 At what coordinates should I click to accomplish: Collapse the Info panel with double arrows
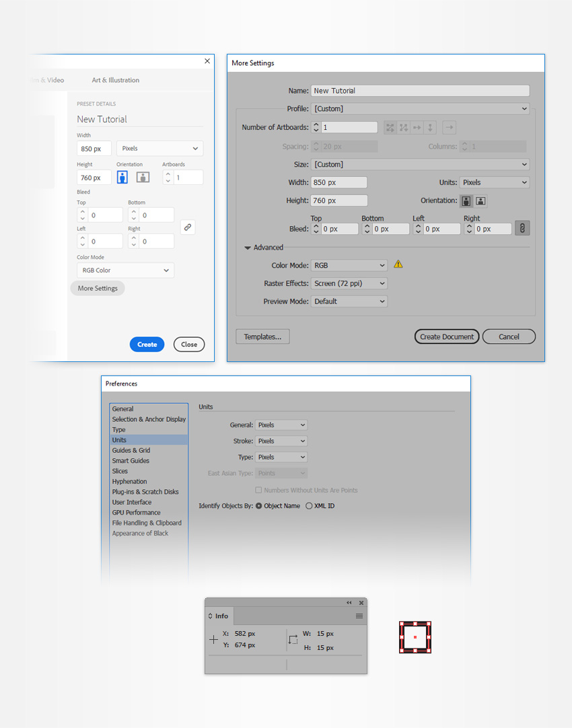(x=349, y=603)
